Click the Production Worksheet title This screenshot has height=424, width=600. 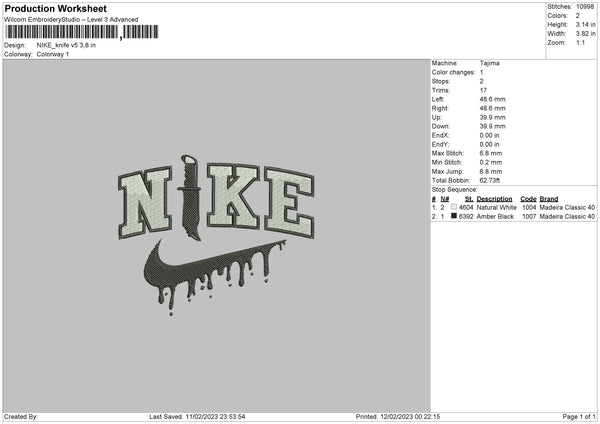click(55, 9)
